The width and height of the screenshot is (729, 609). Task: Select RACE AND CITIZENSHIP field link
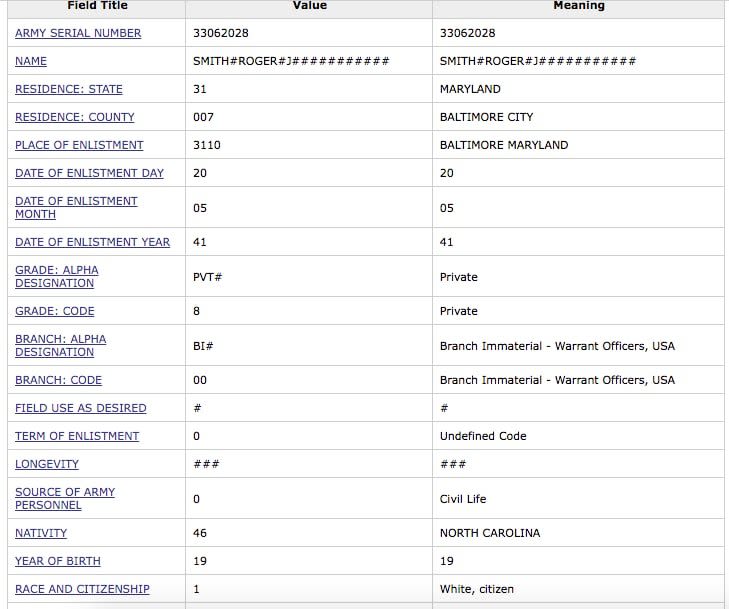(82, 589)
